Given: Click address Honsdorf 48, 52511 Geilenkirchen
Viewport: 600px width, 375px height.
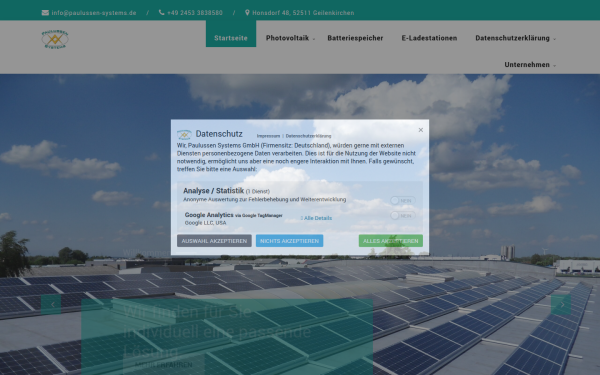Looking at the screenshot, I should 303,13.
